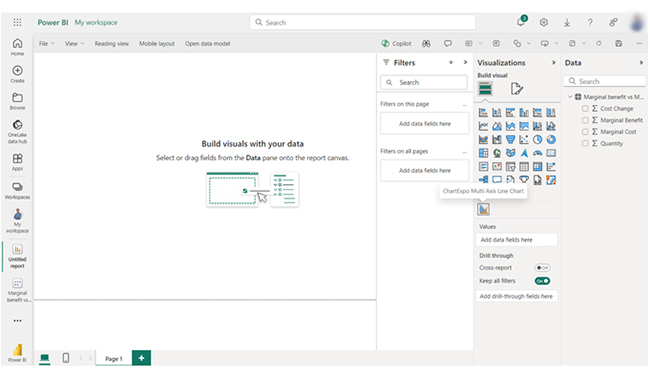Collapse the Marginal benefit dataset tree
650x378 pixels.
point(570,97)
